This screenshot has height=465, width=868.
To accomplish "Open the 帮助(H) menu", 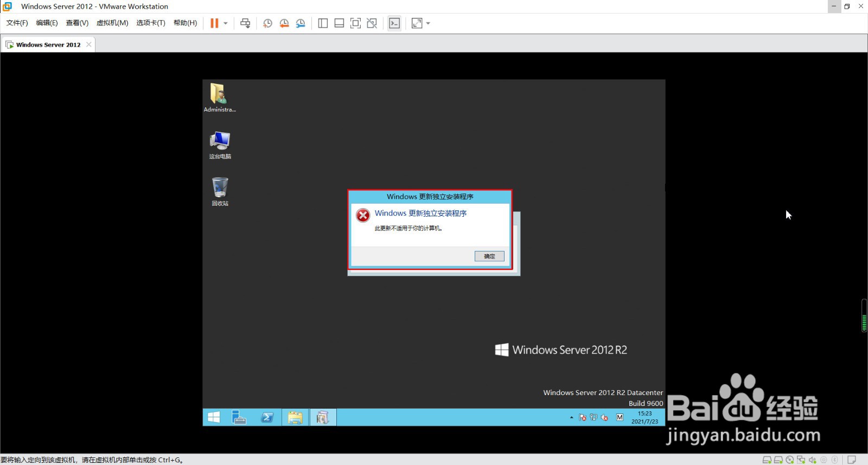I will 186,23.
